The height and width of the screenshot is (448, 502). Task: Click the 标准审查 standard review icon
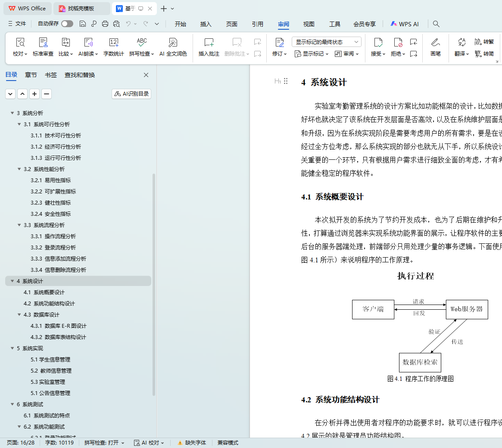pyautogui.click(x=43, y=43)
